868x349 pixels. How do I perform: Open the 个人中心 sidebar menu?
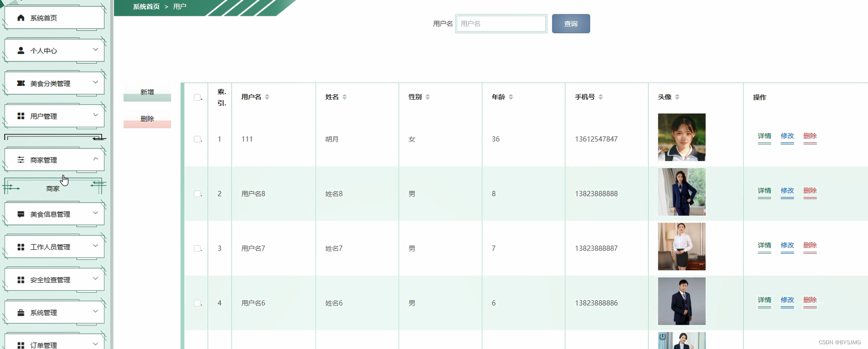click(x=54, y=51)
